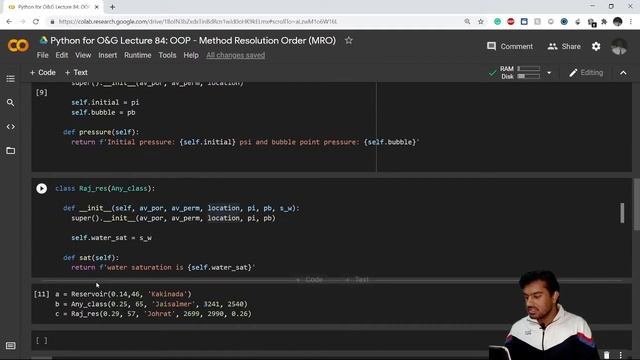
Task: Click the [11] execution count label
Action: pos(41,294)
